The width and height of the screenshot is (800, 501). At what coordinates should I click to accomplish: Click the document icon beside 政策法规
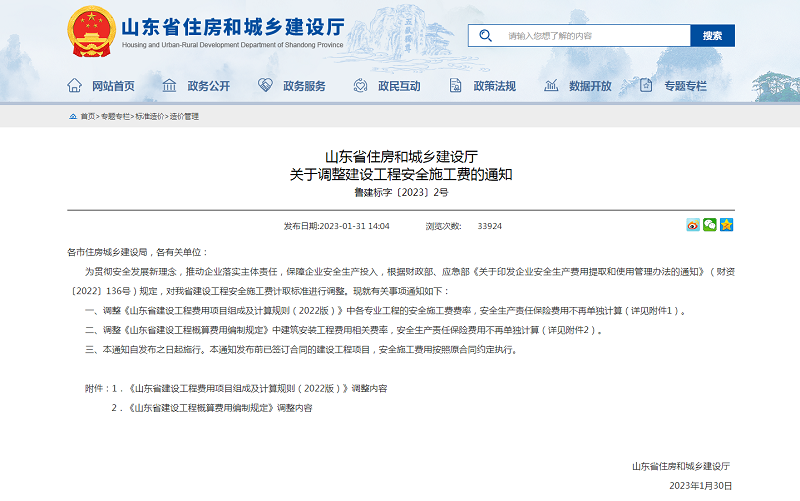click(455, 86)
